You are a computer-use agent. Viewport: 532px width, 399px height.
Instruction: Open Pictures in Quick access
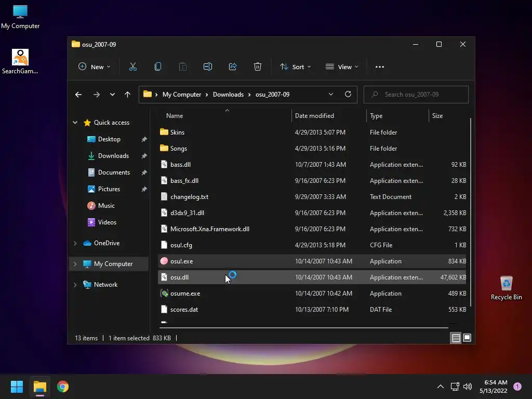[109, 189]
